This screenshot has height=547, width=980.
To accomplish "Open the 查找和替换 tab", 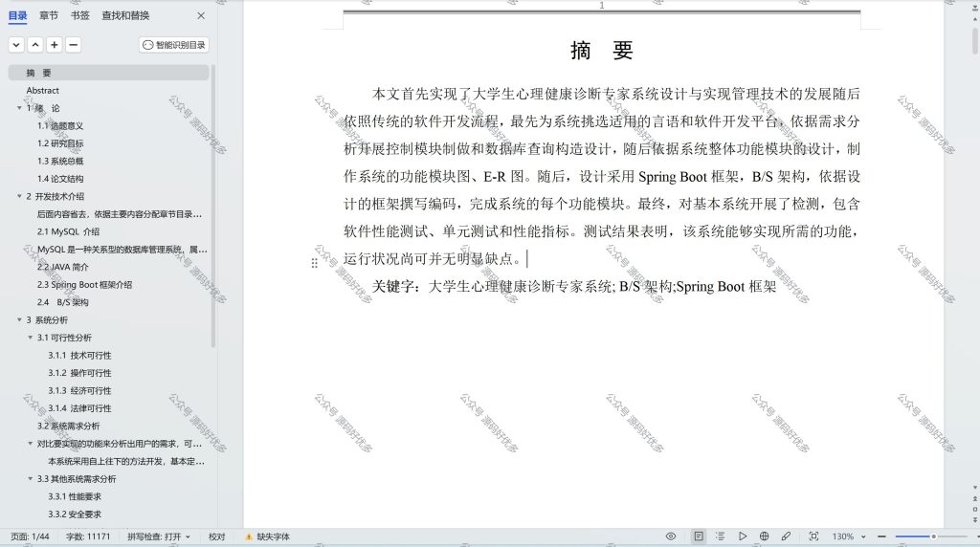I will point(125,15).
